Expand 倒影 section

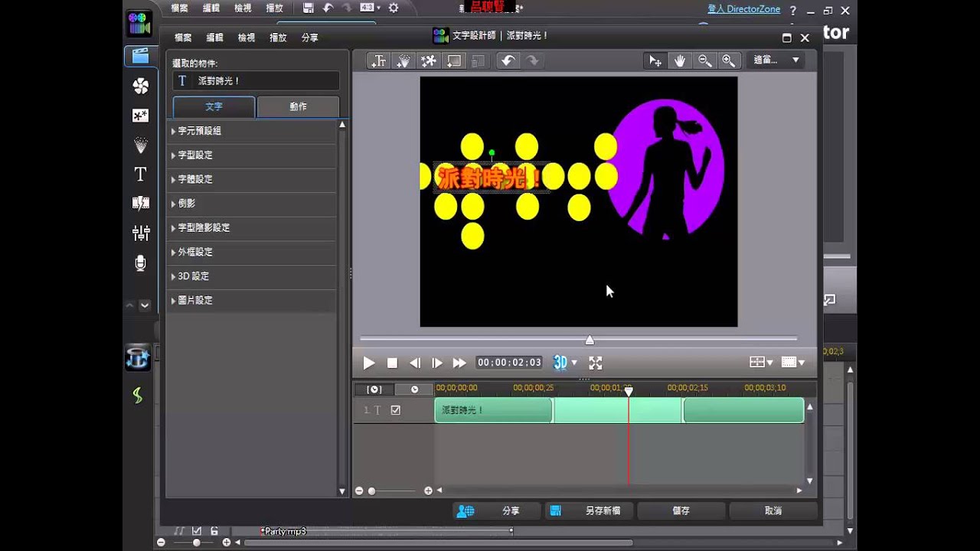click(x=251, y=204)
